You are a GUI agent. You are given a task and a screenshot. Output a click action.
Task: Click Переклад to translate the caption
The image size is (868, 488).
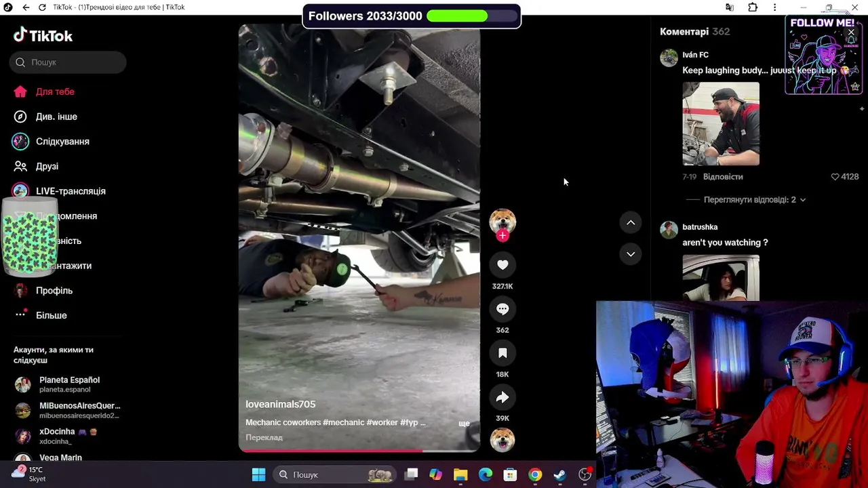coord(264,438)
